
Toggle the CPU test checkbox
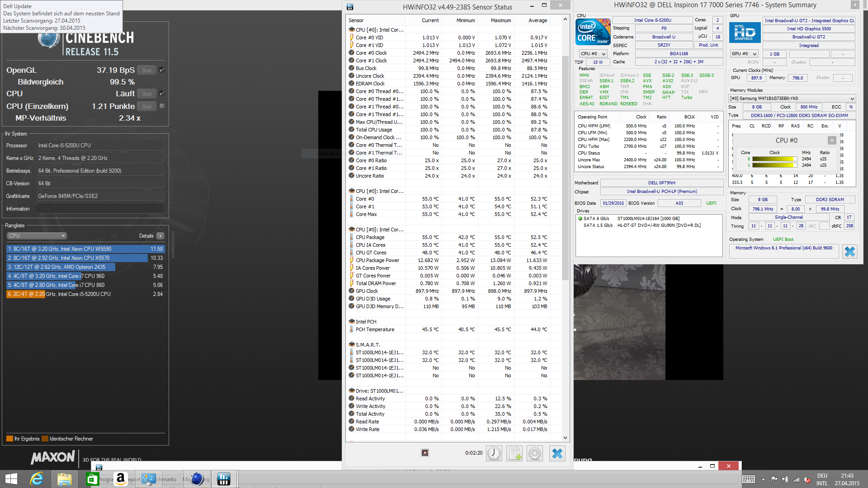point(162,94)
